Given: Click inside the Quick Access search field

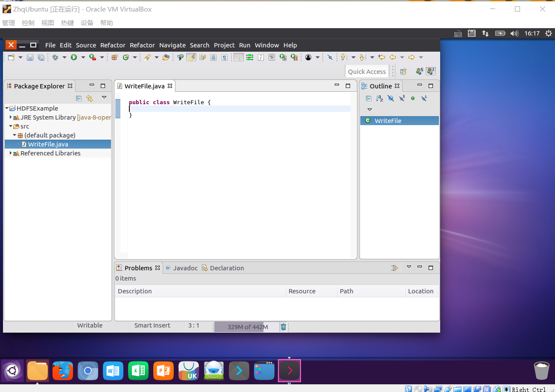Looking at the screenshot, I should [x=367, y=71].
